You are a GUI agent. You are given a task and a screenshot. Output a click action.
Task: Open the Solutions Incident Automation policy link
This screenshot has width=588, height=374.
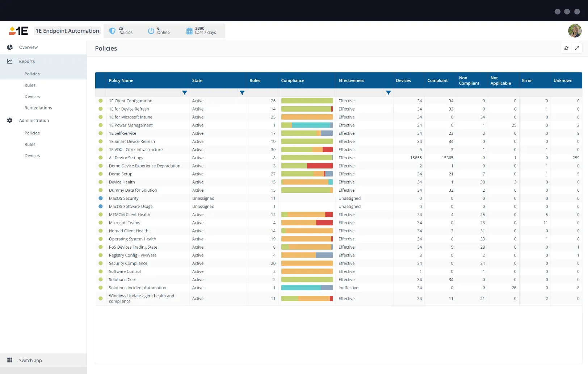pyautogui.click(x=137, y=287)
